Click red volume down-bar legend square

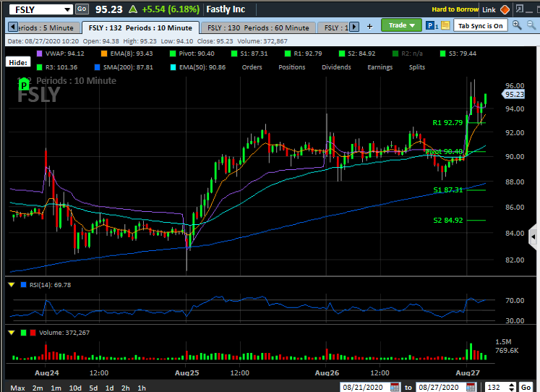point(33,333)
